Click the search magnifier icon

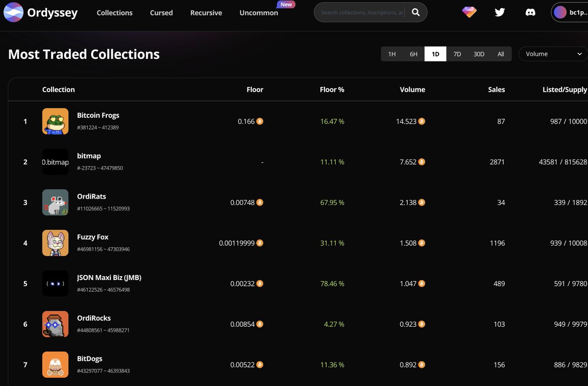click(x=416, y=13)
